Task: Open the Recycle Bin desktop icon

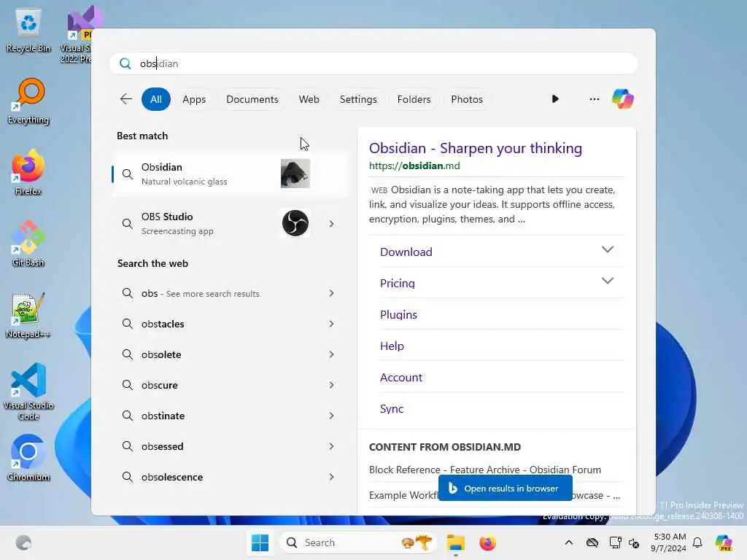Action: pos(28,31)
